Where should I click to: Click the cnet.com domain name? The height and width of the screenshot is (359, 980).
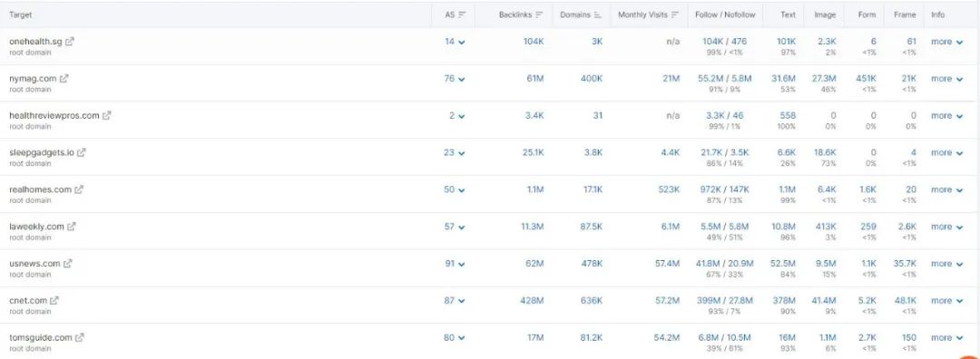(x=28, y=300)
